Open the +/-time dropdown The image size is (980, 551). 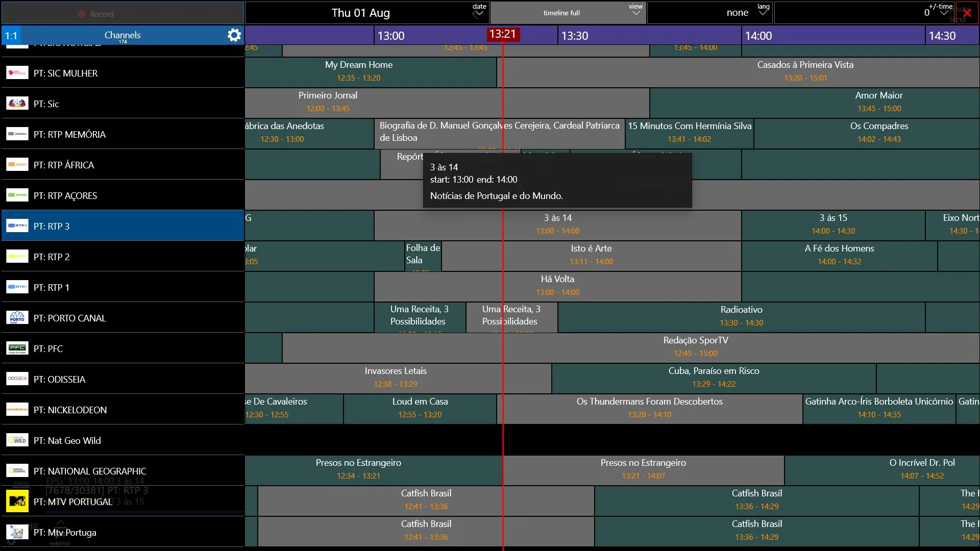point(865,13)
